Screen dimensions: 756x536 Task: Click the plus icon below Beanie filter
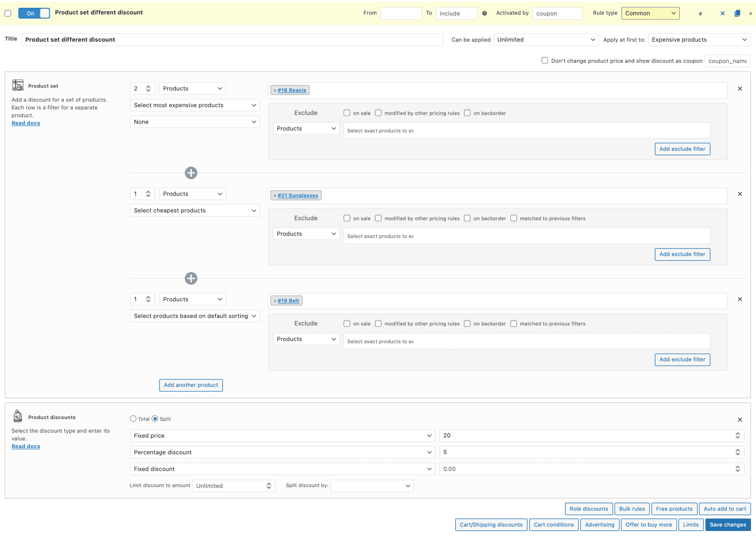(191, 173)
